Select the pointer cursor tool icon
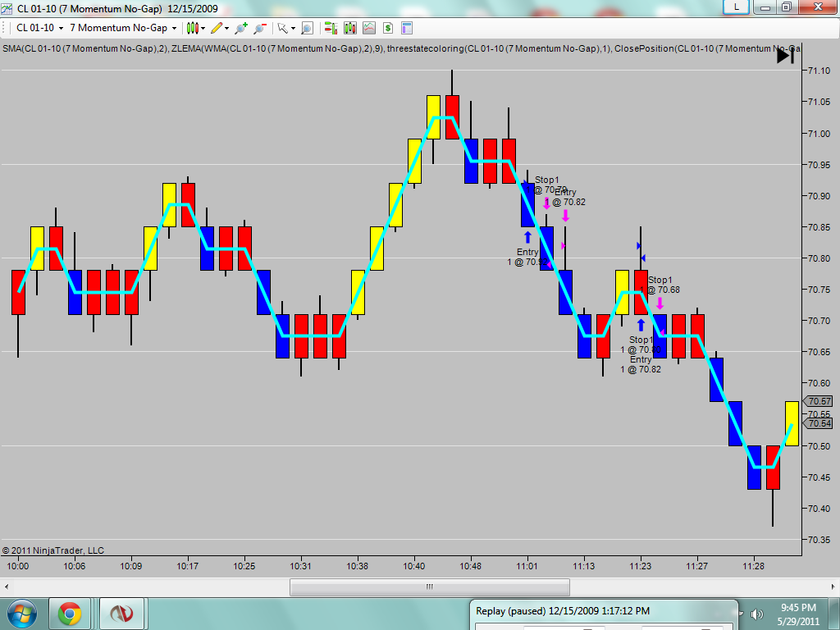This screenshot has height=630, width=840. (x=282, y=28)
